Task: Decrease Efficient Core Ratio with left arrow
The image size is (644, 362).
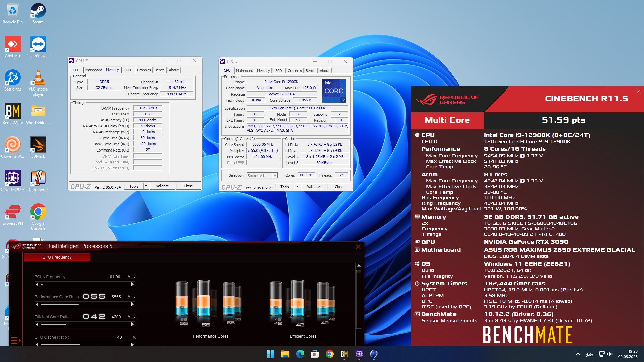Action: (x=37, y=324)
